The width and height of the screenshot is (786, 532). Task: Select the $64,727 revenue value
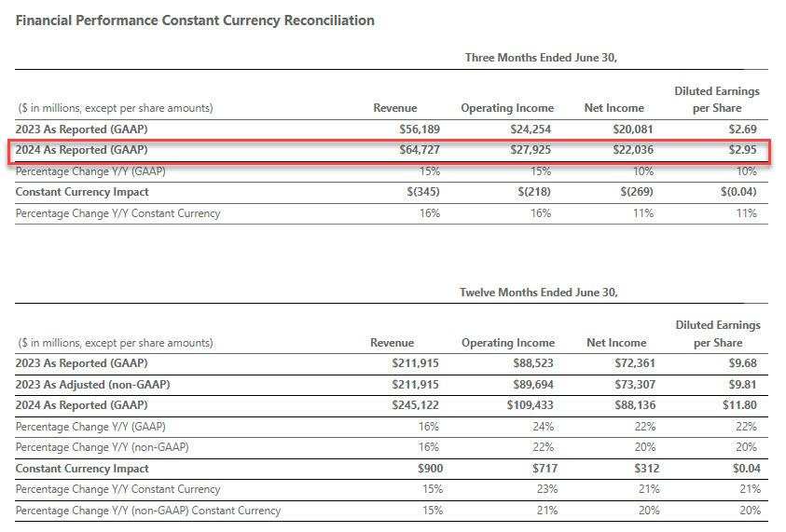coord(418,150)
